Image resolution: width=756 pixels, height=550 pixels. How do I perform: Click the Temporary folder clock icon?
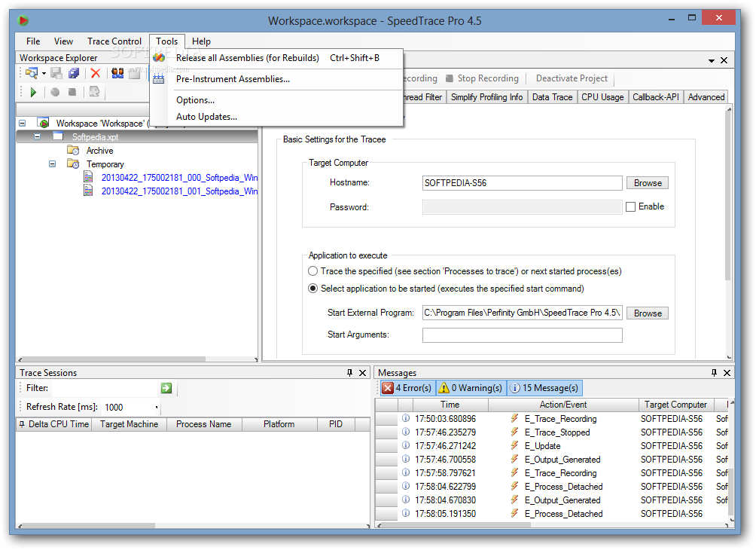click(x=73, y=163)
